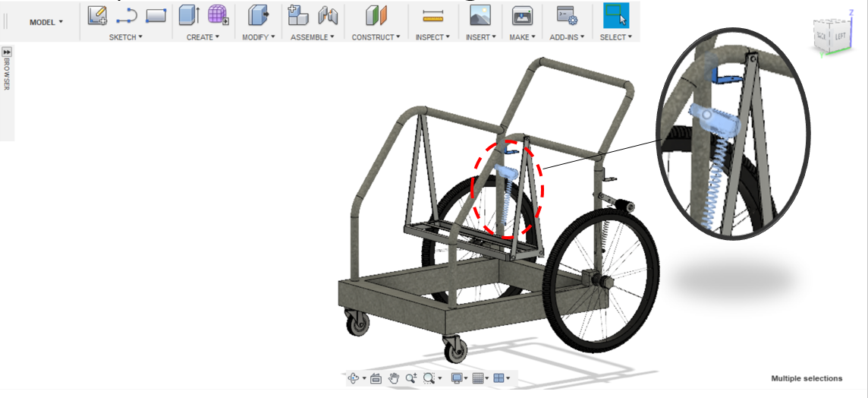Open the MAKE dropdown menu
868x398 pixels.
(x=522, y=37)
